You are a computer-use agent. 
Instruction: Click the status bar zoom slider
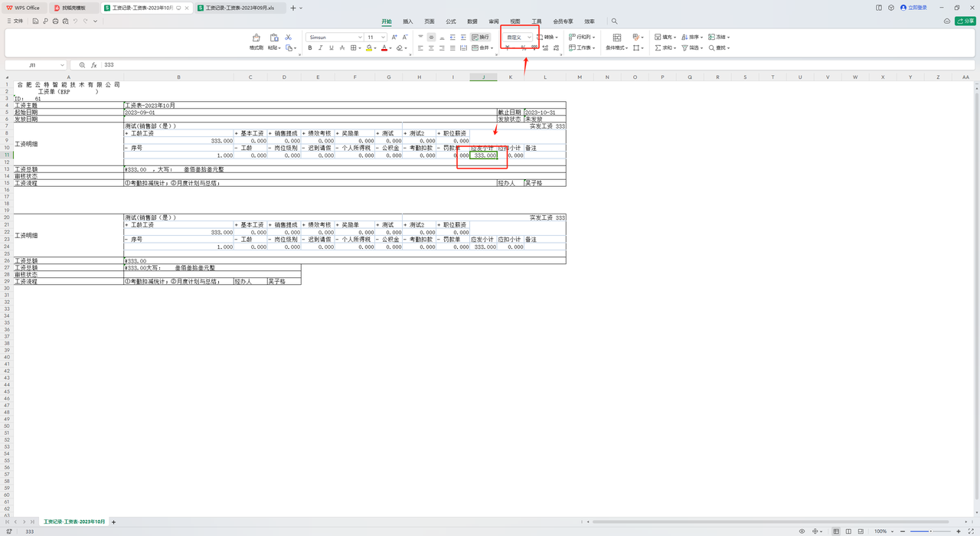pos(930,531)
